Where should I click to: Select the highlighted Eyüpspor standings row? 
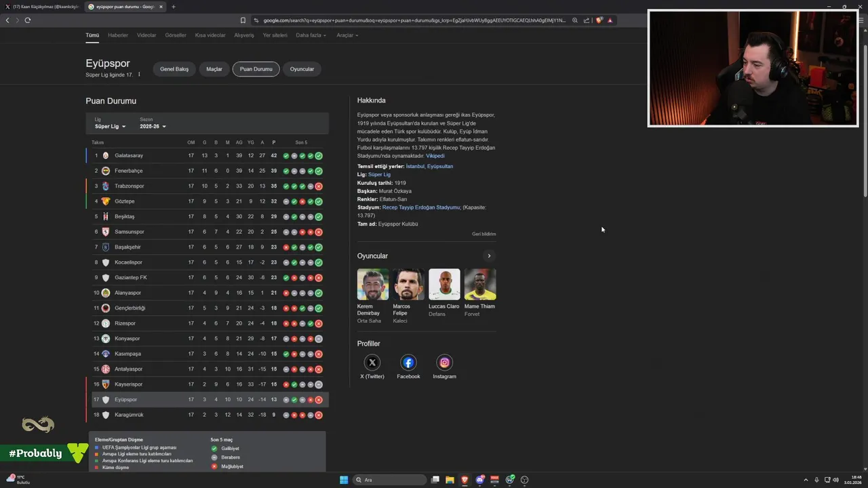pos(208,400)
